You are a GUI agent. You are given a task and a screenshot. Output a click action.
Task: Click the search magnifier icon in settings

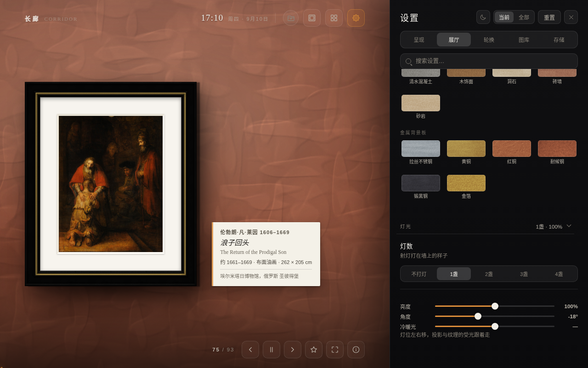tap(408, 61)
